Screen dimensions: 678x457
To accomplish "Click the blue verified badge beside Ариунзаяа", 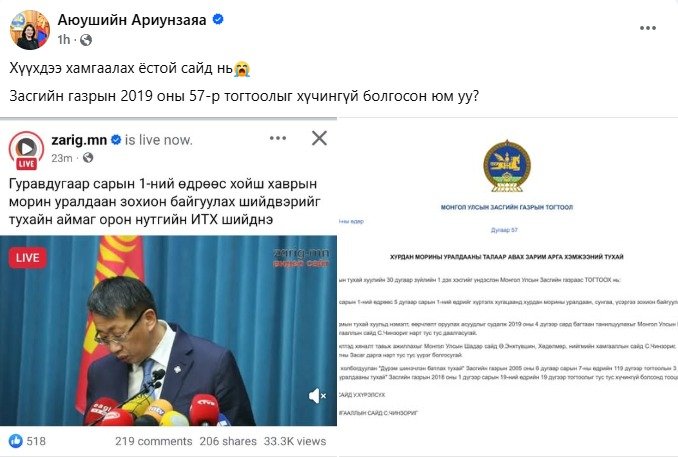I will [x=218, y=19].
